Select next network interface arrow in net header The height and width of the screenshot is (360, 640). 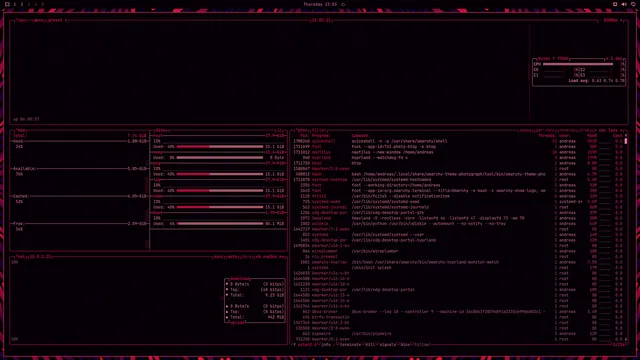[282, 257]
